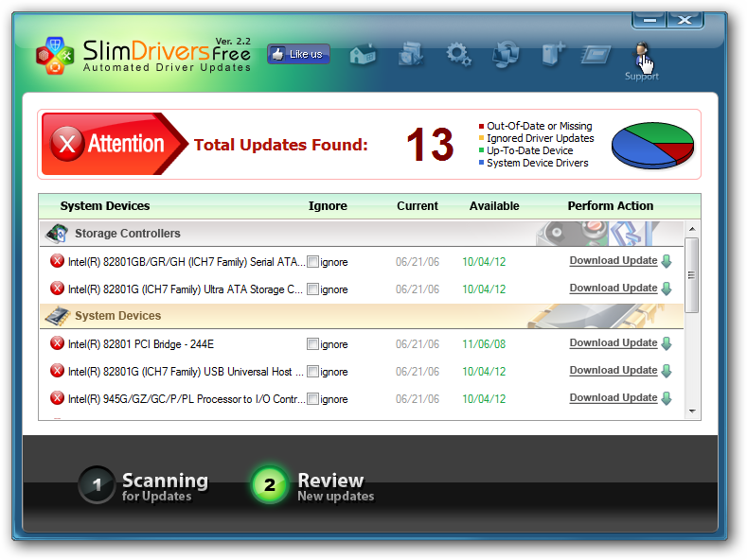Click the red X status icon for Ultra ATA Storage
The width and height of the screenshot is (747, 560).
pos(57,289)
